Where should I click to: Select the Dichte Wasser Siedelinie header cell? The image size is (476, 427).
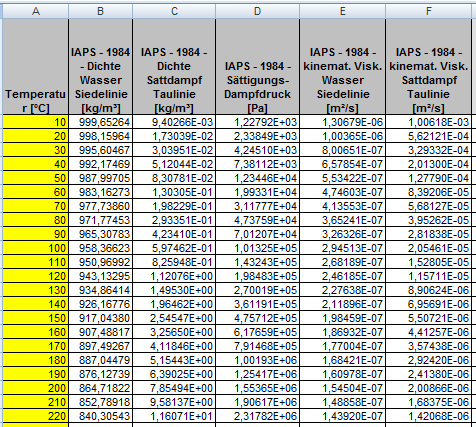pyautogui.click(x=100, y=67)
